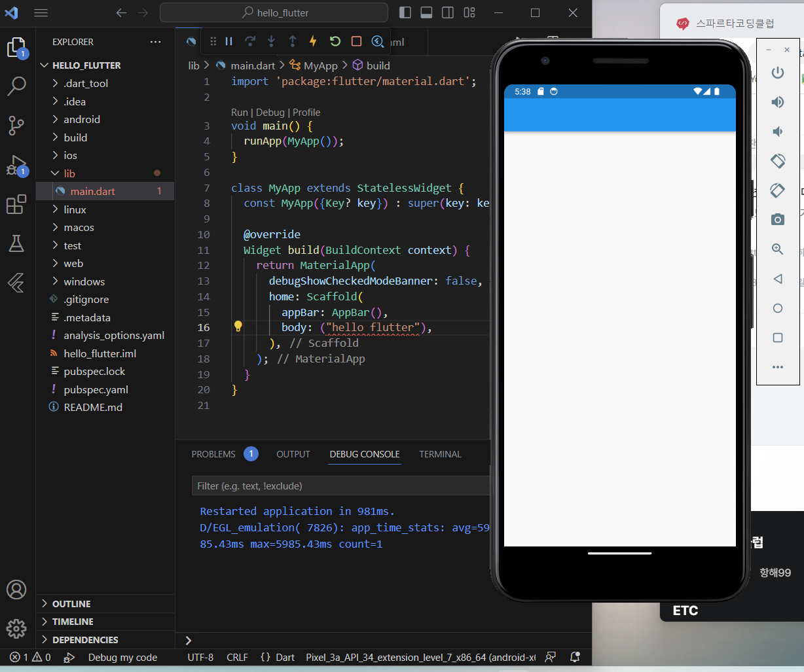Image resolution: width=804 pixels, height=672 pixels.
Task: Collapse the HELLO_FLUTTER root section
Action: coord(105,65)
